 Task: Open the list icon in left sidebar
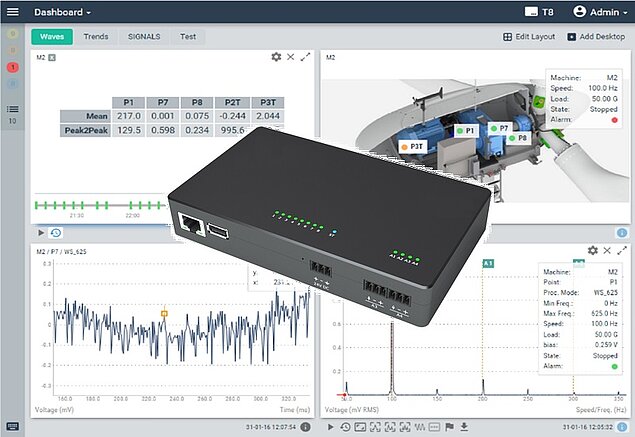tap(13, 109)
